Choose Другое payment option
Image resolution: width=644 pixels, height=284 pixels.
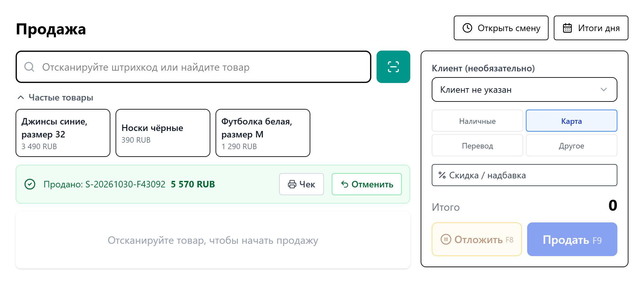pos(571,146)
